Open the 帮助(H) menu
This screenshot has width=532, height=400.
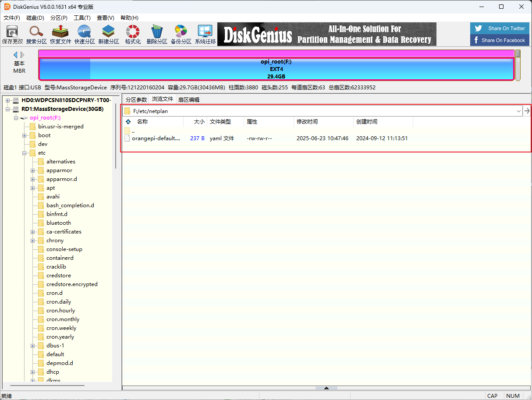tap(129, 18)
